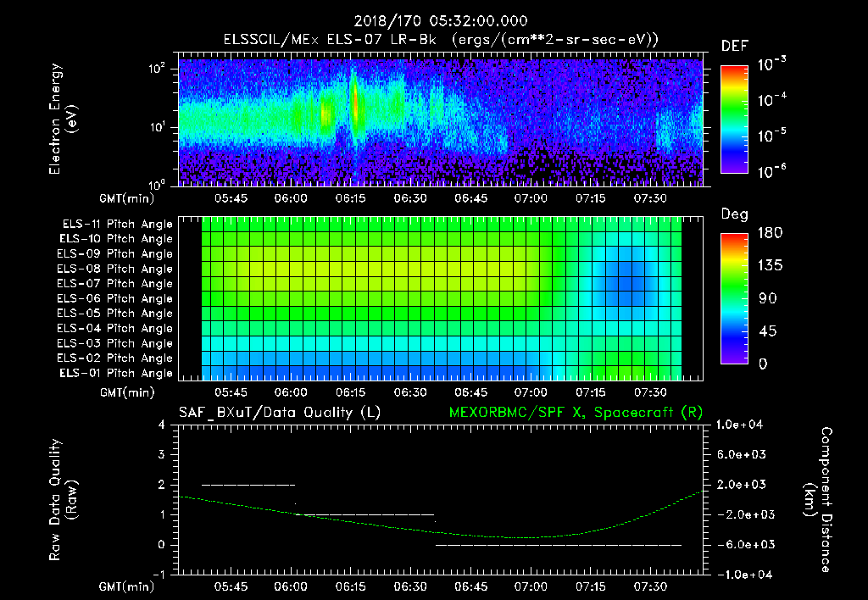The image size is (868, 600).
Task: Click the 10^2 energy axis tick label
Action: point(157,69)
